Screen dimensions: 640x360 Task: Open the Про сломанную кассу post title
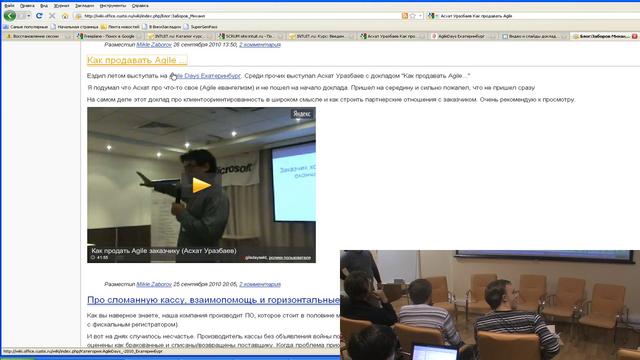[x=213, y=300]
